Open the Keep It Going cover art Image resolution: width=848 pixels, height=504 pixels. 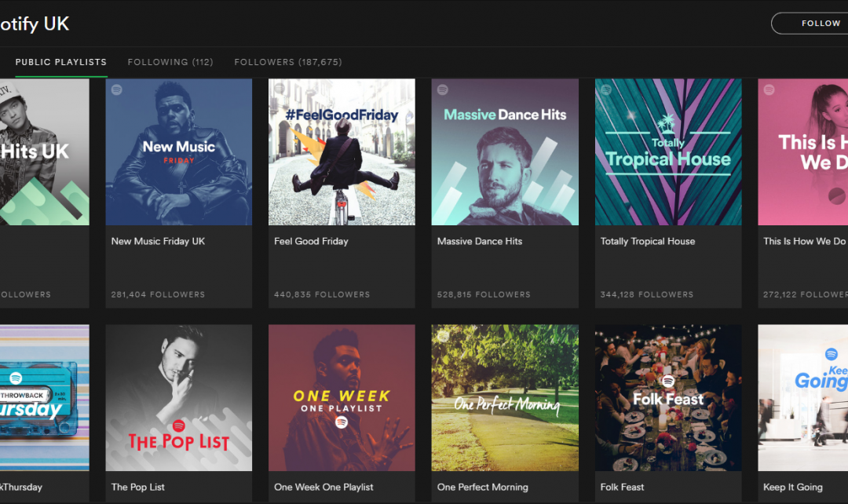(x=803, y=397)
